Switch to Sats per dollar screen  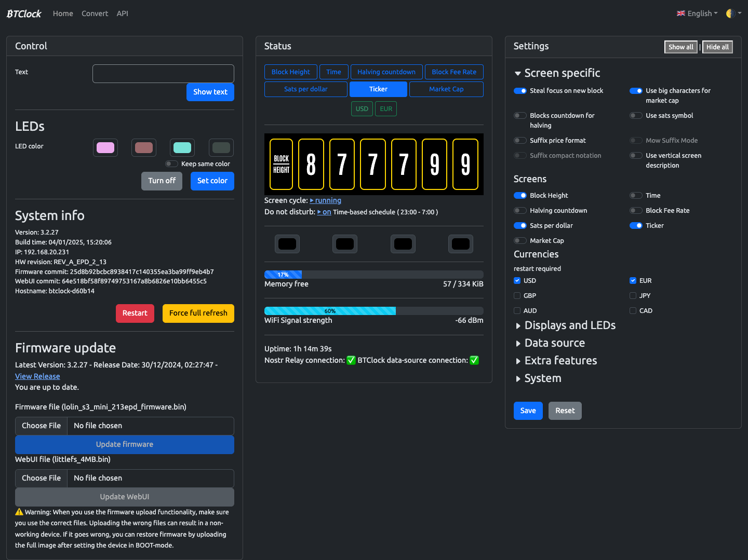pos(306,89)
